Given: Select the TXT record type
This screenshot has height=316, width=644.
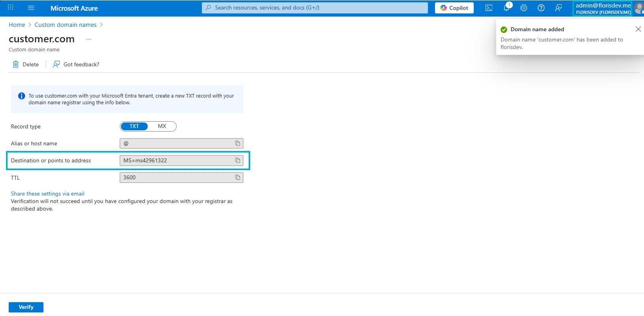Looking at the screenshot, I should [134, 126].
